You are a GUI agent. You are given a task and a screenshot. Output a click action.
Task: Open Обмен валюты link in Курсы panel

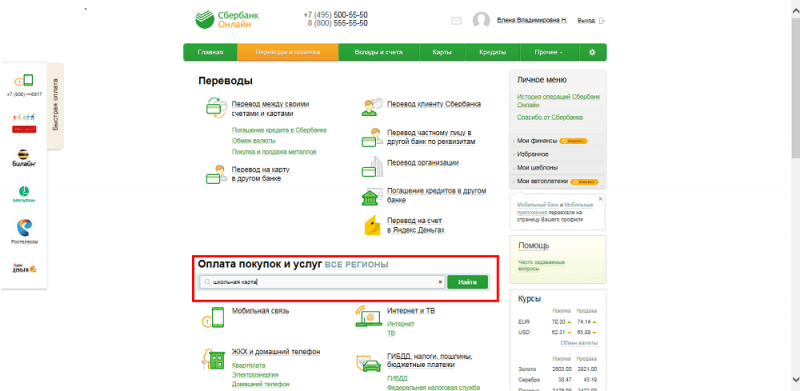pyautogui.click(x=579, y=343)
